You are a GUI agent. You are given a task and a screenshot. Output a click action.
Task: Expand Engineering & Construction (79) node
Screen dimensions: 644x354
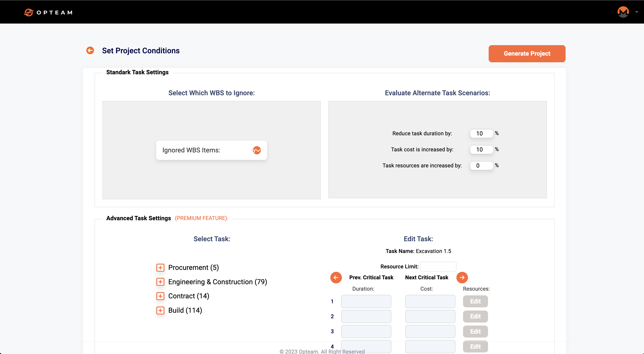click(160, 282)
